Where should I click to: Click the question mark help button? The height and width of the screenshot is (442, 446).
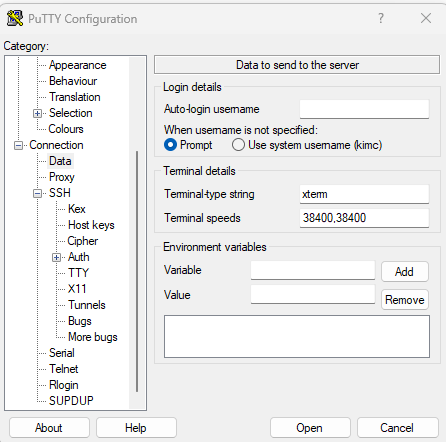click(x=381, y=18)
